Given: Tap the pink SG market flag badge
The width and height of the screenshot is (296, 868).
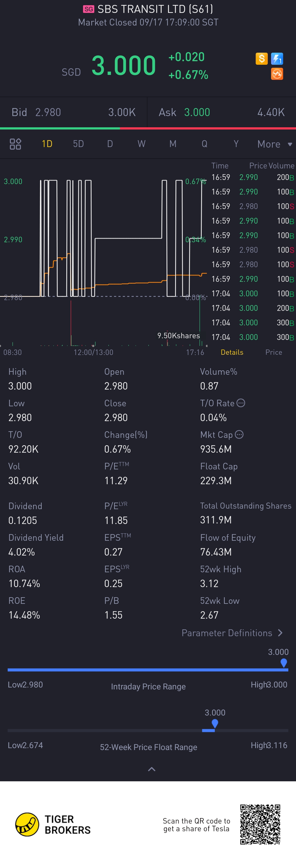Looking at the screenshot, I should (x=89, y=9).
